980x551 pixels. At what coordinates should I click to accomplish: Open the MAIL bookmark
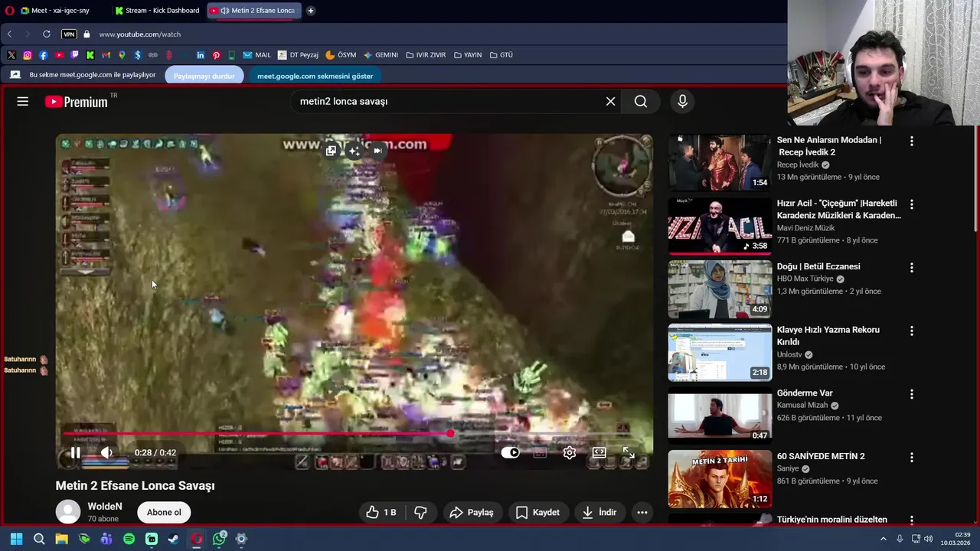(256, 55)
